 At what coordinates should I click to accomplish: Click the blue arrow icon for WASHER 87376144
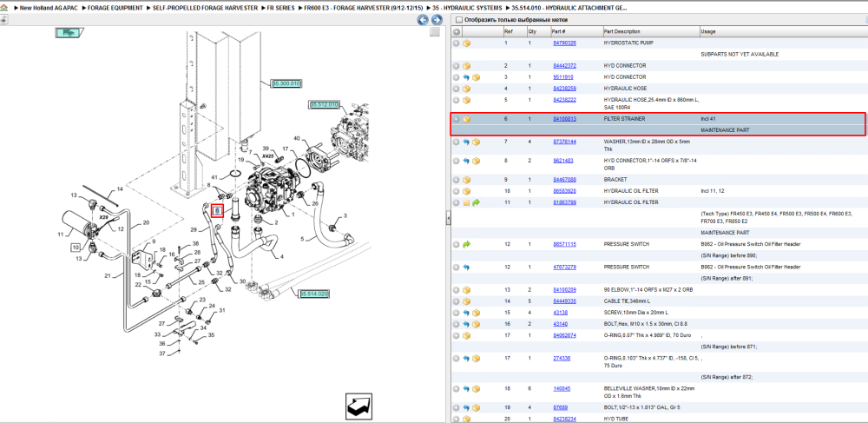[466, 142]
